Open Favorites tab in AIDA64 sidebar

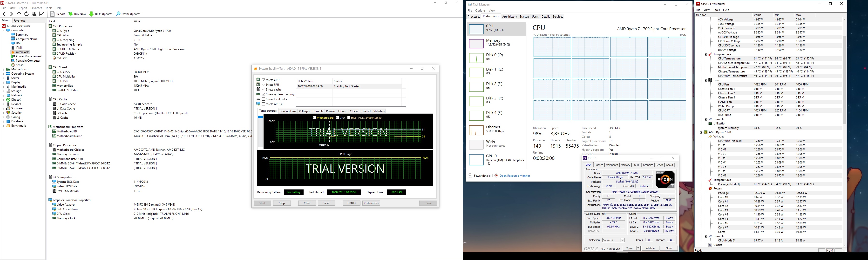click(x=19, y=20)
